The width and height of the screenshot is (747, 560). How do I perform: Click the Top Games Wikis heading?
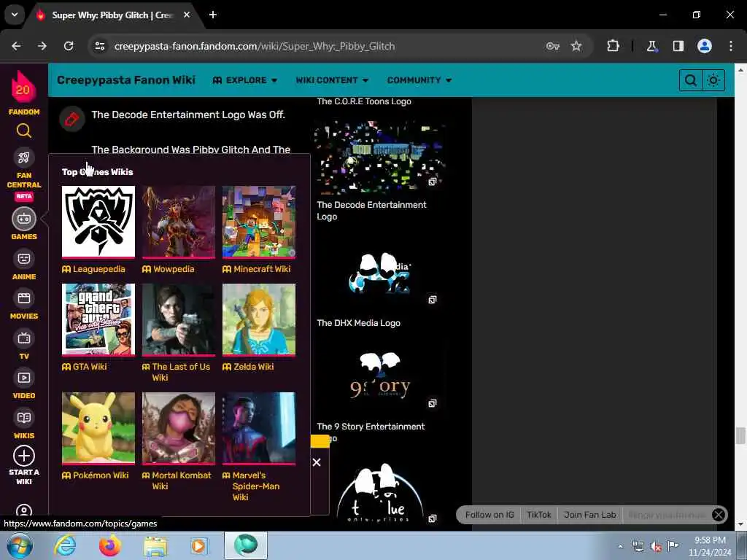click(98, 172)
